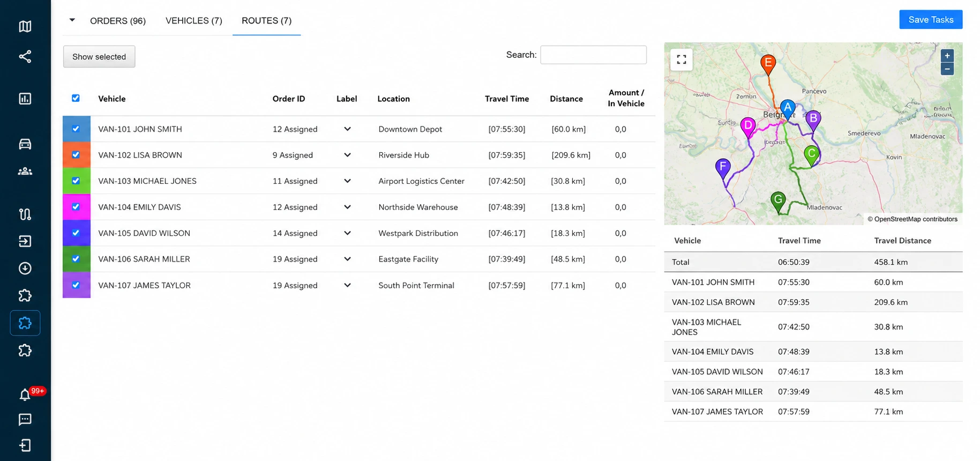Toggle map fullscreen icon
Image resolution: width=980 pixels, height=461 pixels.
[x=682, y=60]
